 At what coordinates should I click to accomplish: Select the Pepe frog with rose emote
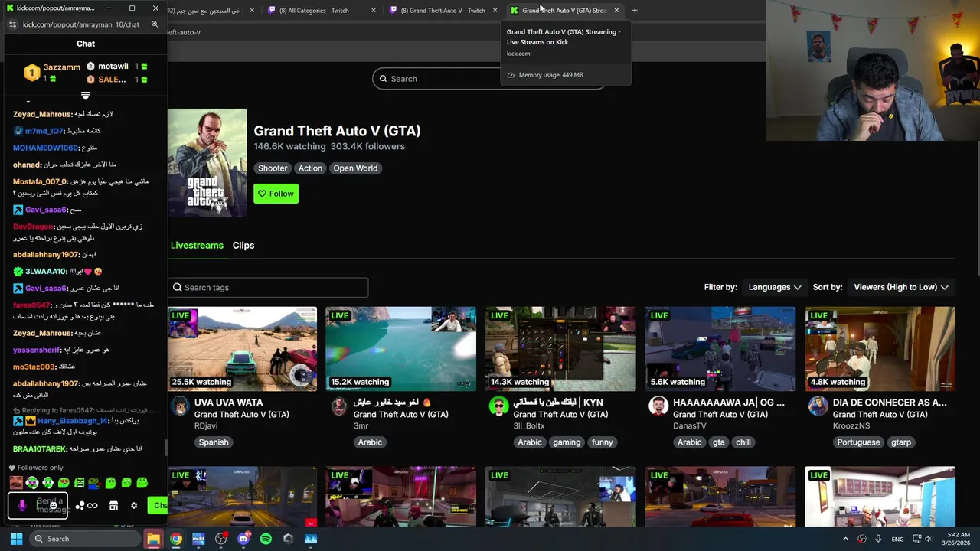pyautogui.click(x=94, y=483)
